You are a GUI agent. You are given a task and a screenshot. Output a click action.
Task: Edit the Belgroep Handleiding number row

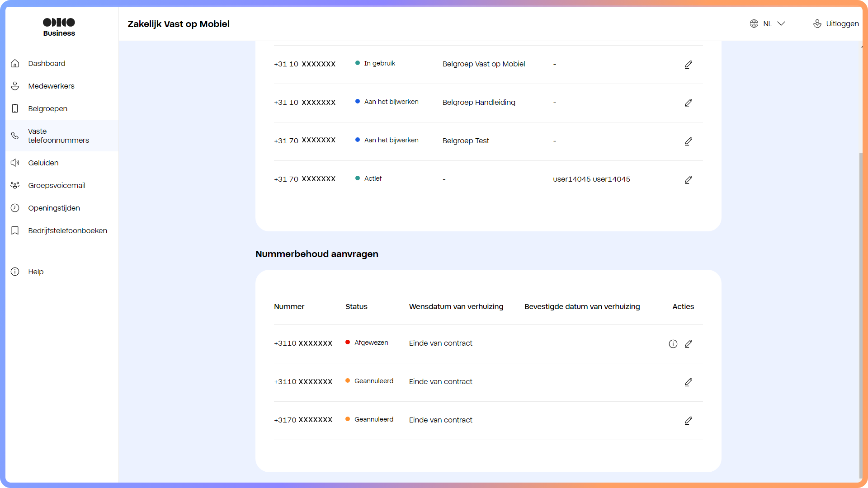coord(688,103)
